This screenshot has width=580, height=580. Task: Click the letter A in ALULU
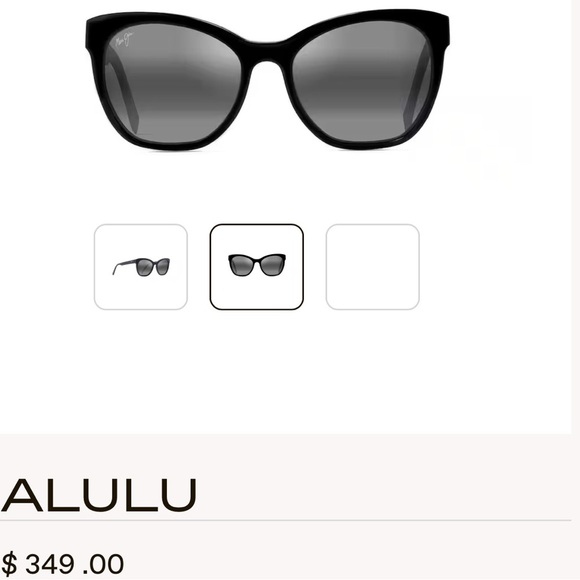pos(22,495)
